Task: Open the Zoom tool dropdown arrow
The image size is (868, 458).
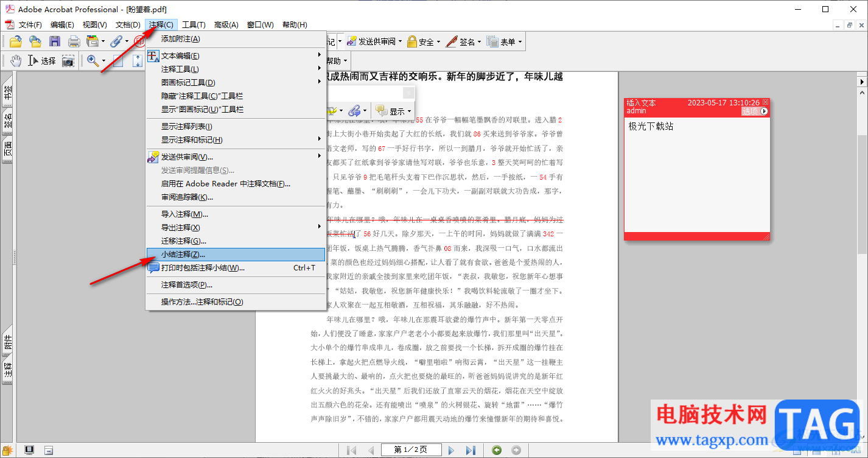Action: tap(103, 60)
